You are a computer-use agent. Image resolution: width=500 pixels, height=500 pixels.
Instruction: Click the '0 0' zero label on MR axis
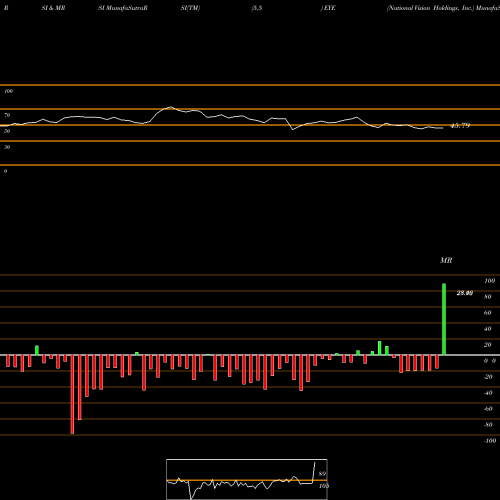click(x=490, y=361)
